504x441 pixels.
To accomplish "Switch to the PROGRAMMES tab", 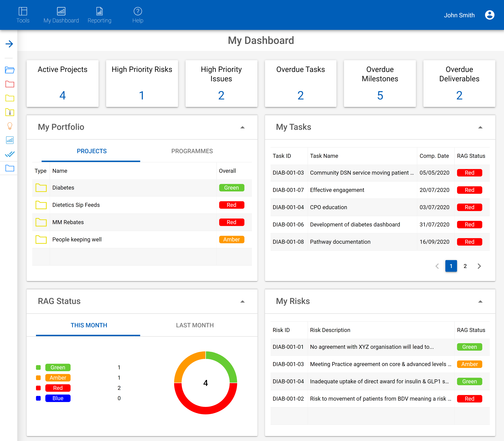I will point(192,151).
